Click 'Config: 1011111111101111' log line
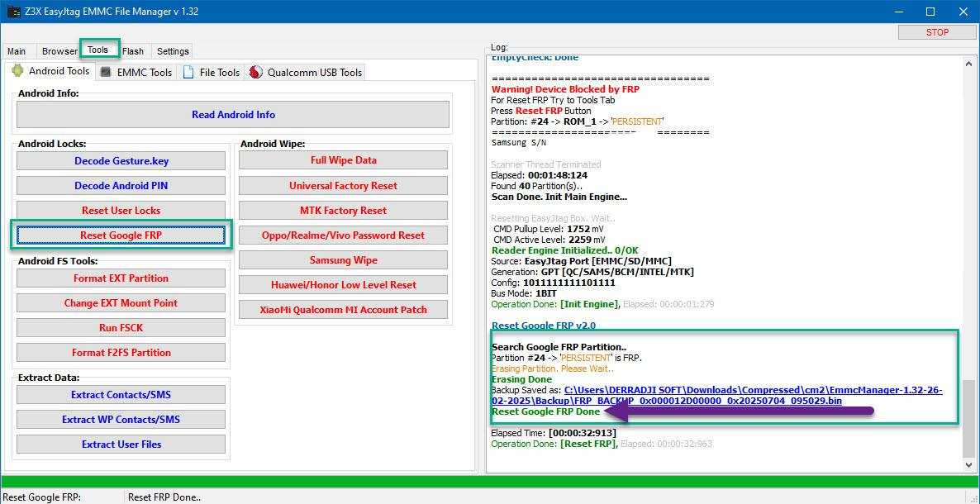980x504 pixels. [x=553, y=283]
